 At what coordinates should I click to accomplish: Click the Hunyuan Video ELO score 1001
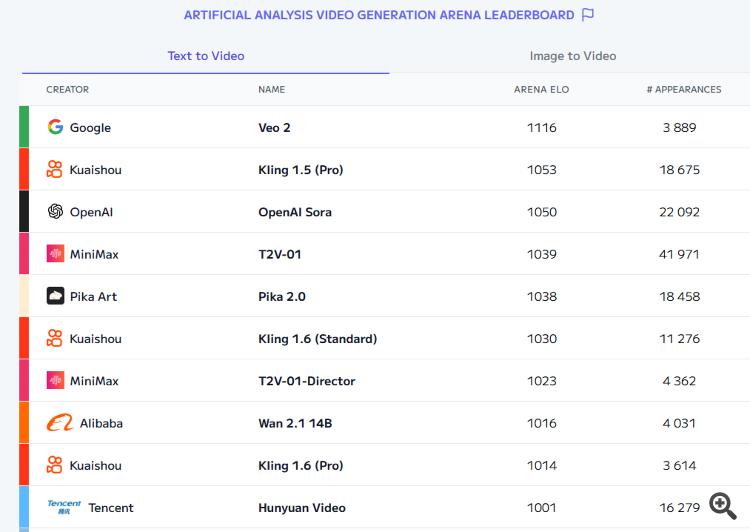pyautogui.click(x=541, y=508)
